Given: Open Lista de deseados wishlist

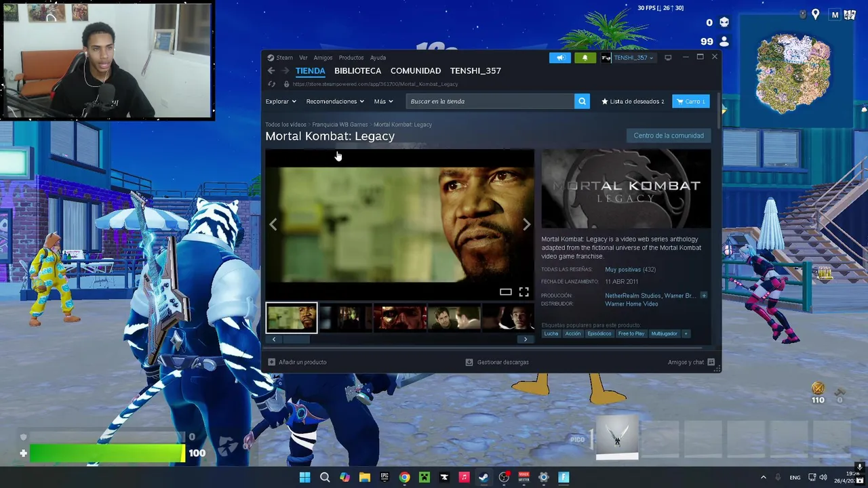Looking at the screenshot, I should pyautogui.click(x=633, y=101).
